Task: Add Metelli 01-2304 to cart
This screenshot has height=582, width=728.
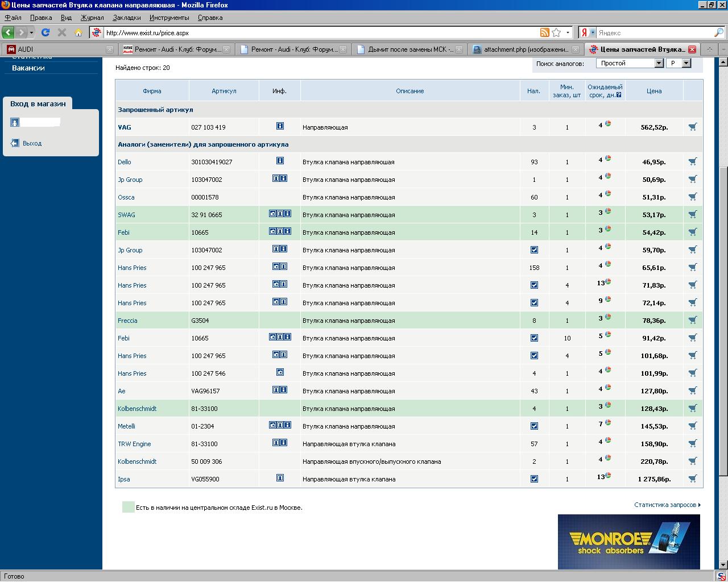Action: tap(692, 426)
